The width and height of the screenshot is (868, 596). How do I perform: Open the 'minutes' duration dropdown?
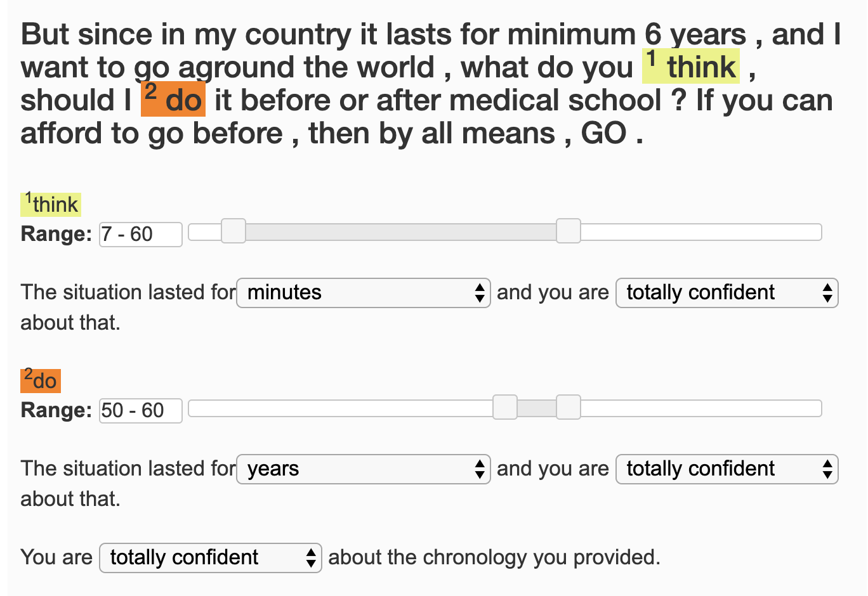(x=364, y=293)
